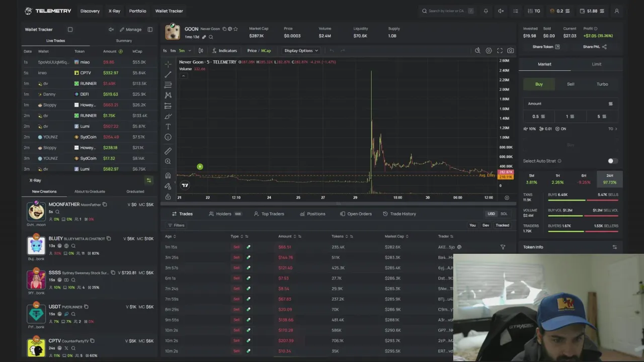Open the trades Filters dropdown
The height and width of the screenshot is (362, 644).
(x=176, y=225)
